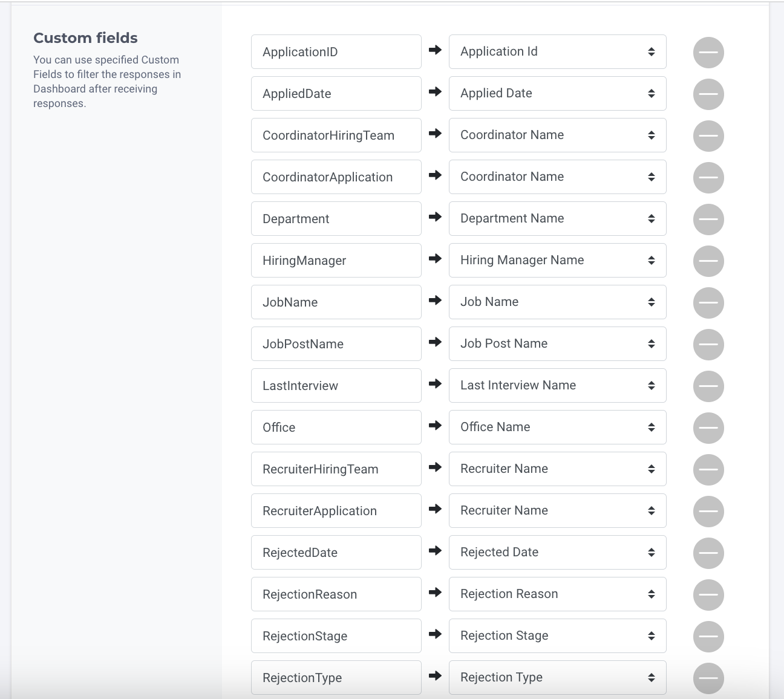Open the Rejected Date dropdown
Image resolution: width=784 pixels, height=699 pixels.
click(557, 552)
